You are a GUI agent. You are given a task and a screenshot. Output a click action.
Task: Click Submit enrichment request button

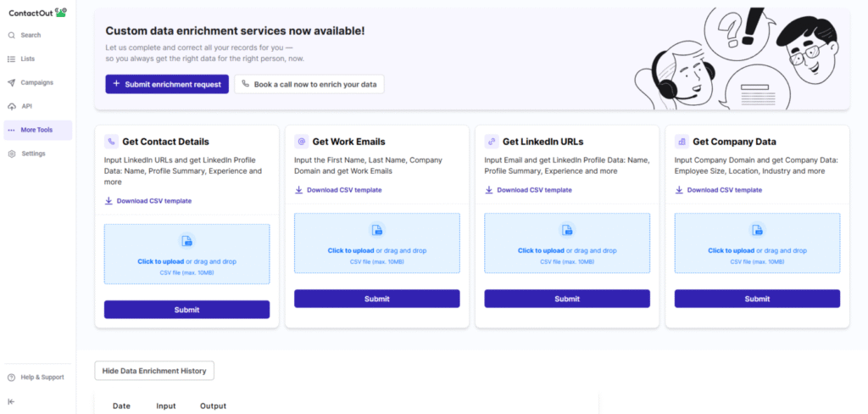pyautogui.click(x=167, y=84)
